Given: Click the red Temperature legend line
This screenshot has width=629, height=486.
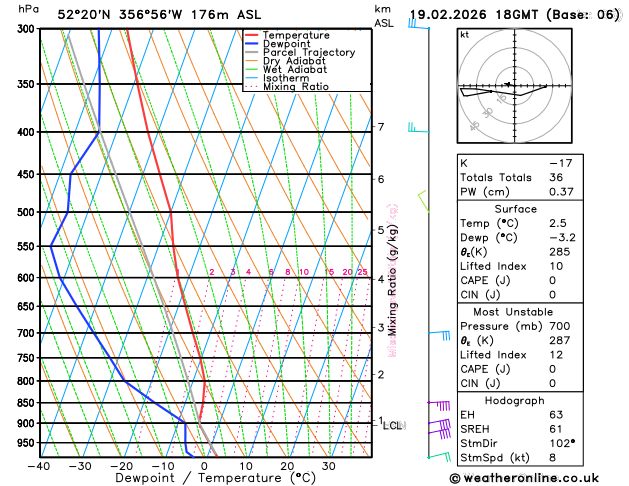Looking at the screenshot, I should click(251, 35).
